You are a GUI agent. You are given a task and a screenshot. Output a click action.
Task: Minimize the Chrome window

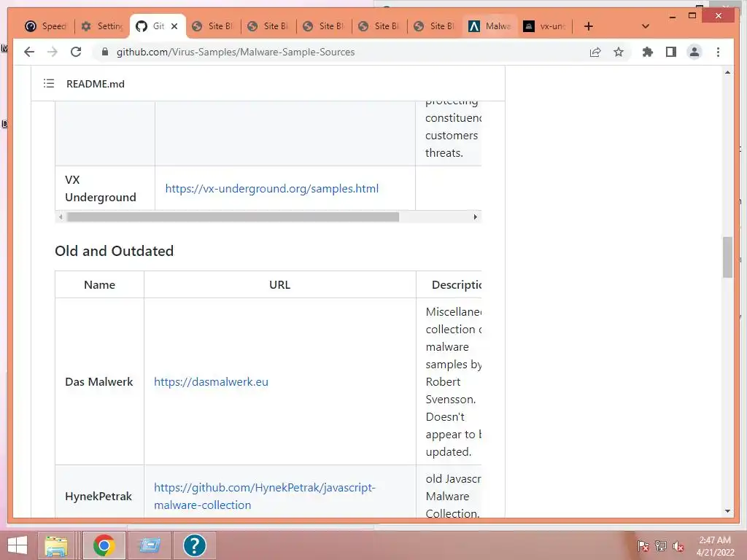pyautogui.click(x=673, y=16)
